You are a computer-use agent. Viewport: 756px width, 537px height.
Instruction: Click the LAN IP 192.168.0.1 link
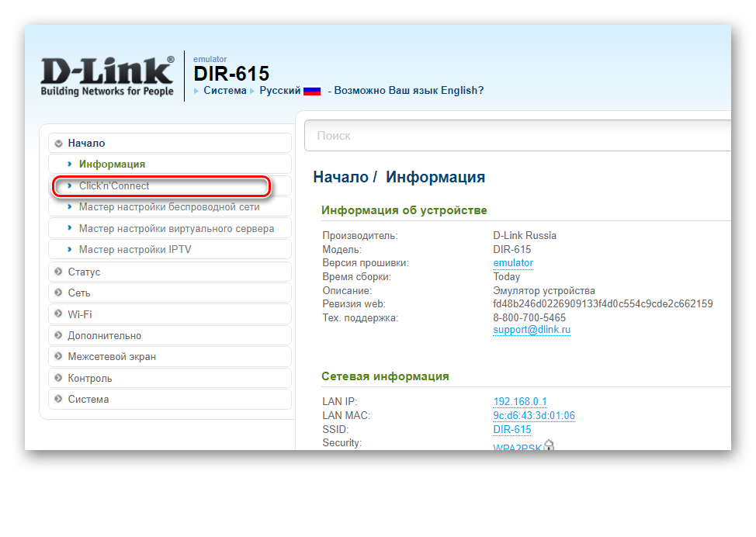[x=520, y=401]
